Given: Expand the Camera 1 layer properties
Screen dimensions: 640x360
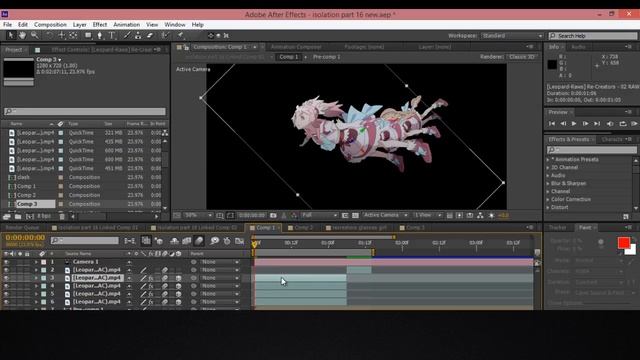Looking at the screenshot, I should [x=36, y=262].
